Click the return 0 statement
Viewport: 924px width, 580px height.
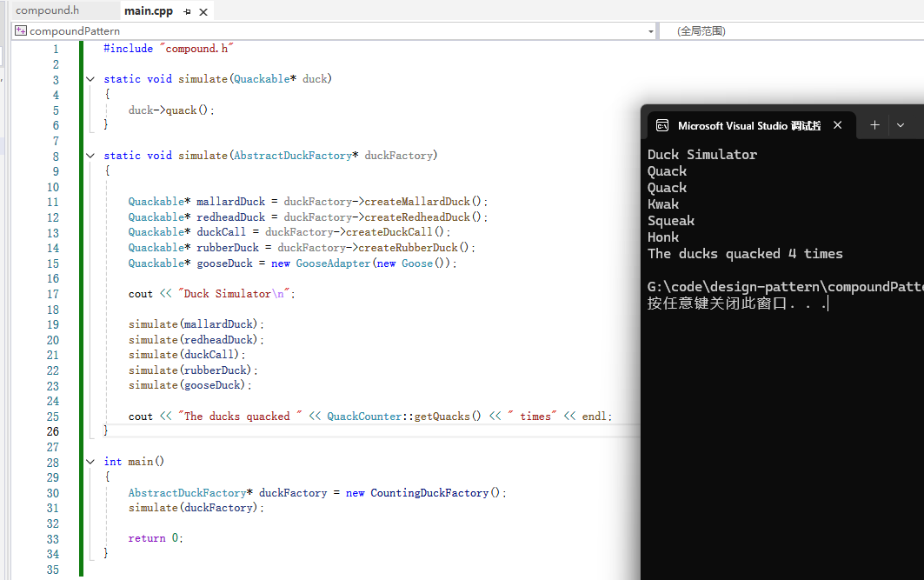[156, 538]
